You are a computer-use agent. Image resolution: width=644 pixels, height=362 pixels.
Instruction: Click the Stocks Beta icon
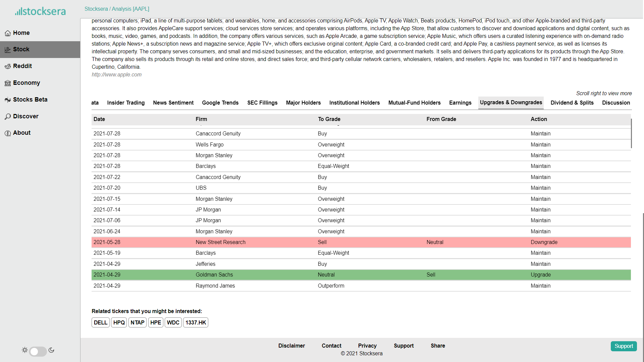click(8, 100)
